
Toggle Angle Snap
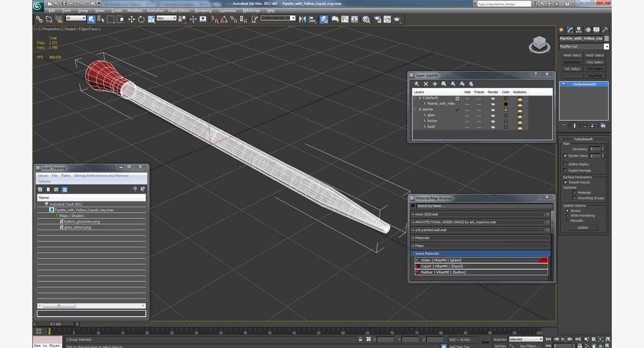tap(224, 19)
